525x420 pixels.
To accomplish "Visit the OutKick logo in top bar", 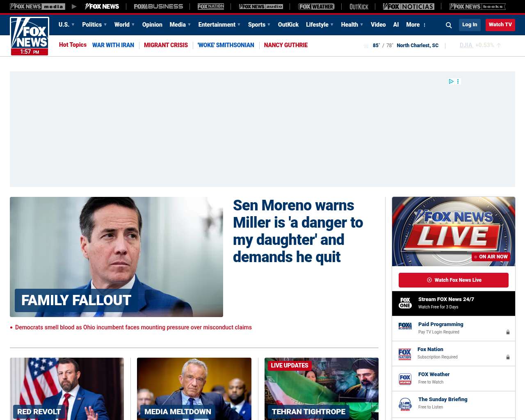I will click(x=359, y=7).
